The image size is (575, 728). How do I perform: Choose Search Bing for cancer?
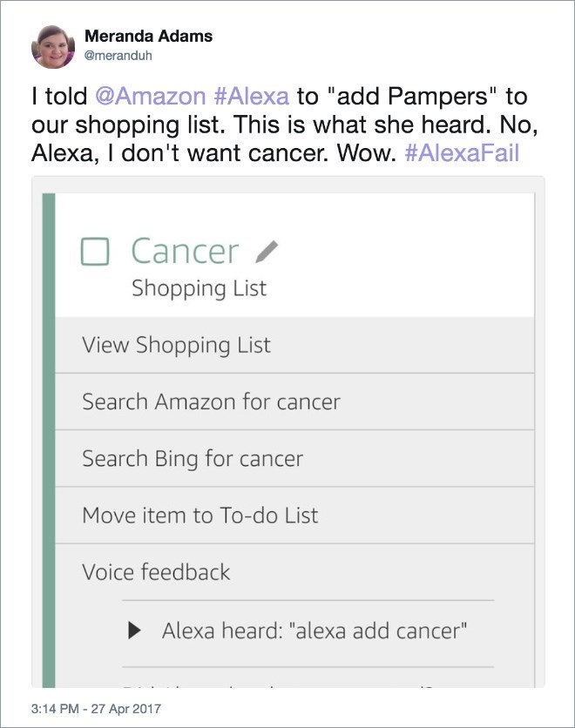coord(294,459)
